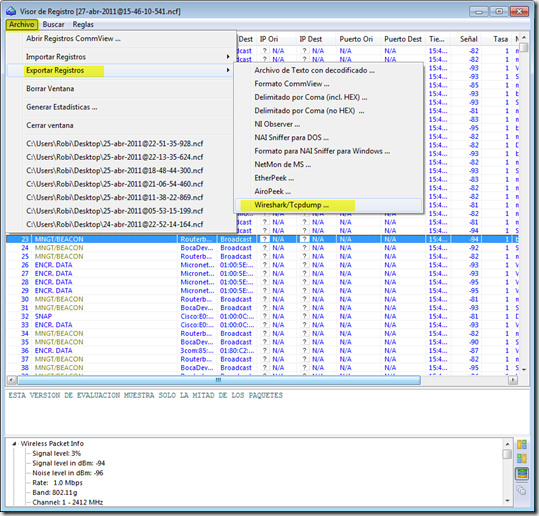Click 'Signal level in dBm: -94' tree entry
This screenshot has height=516, width=539.
[68, 463]
